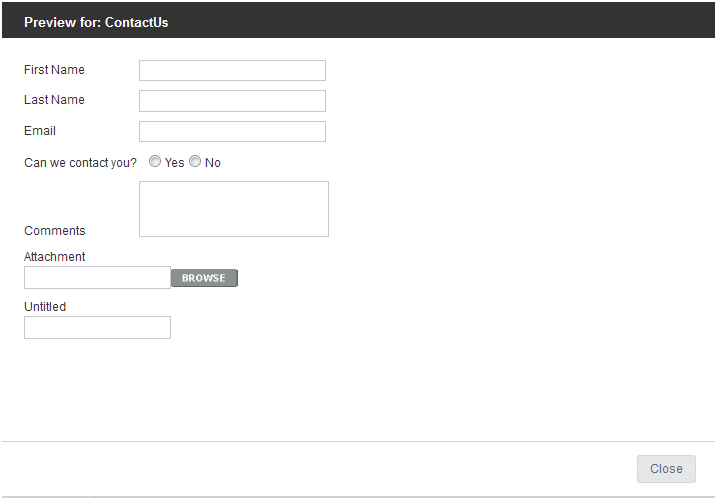Click the "Can we contact you?" label
717x500 pixels.
coord(80,163)
